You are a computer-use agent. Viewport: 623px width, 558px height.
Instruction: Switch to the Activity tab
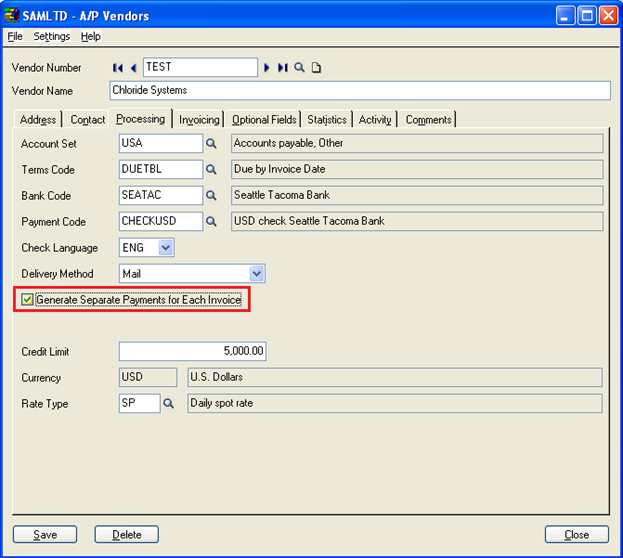pos(375,120)
